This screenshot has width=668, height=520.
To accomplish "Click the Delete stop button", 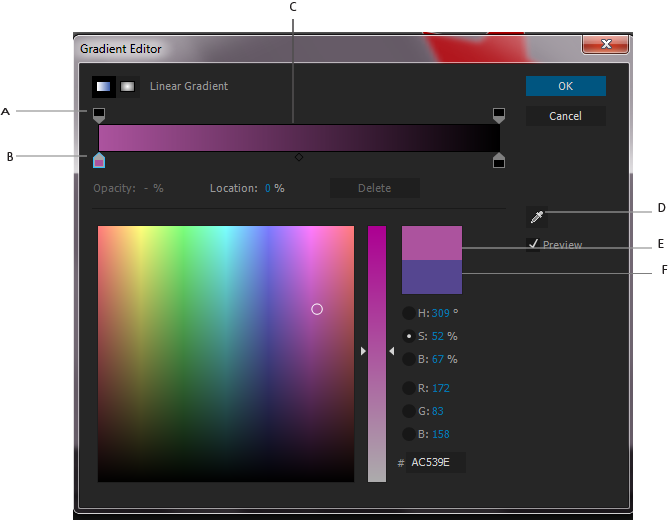I will tap(375, 188).
